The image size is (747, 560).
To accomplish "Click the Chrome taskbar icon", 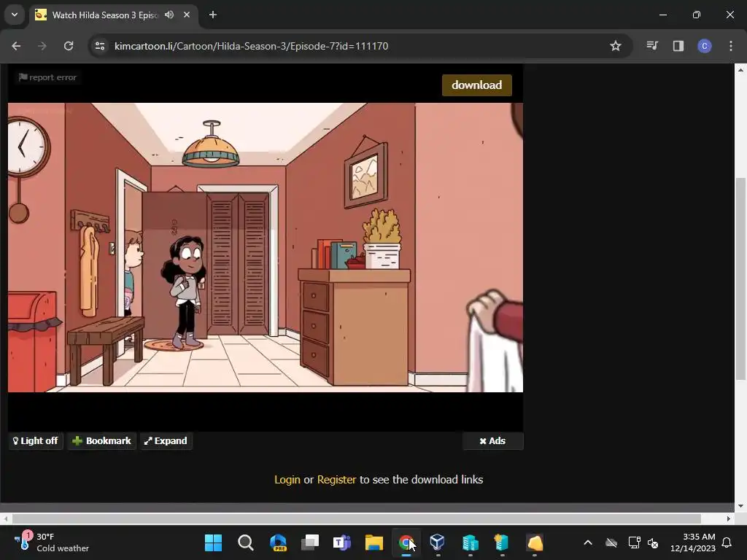I will pos(406,542).
